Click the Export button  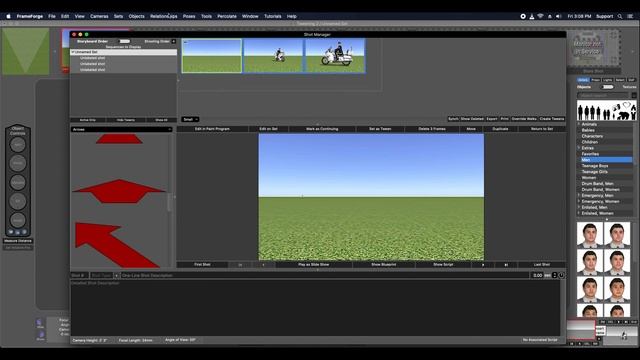pos(492,119)
